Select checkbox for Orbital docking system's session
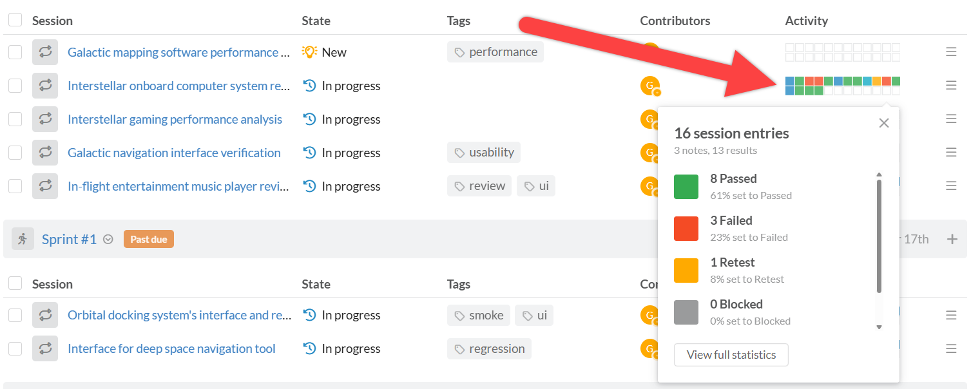The image size is (980, 389). click(x=15, y=315)
